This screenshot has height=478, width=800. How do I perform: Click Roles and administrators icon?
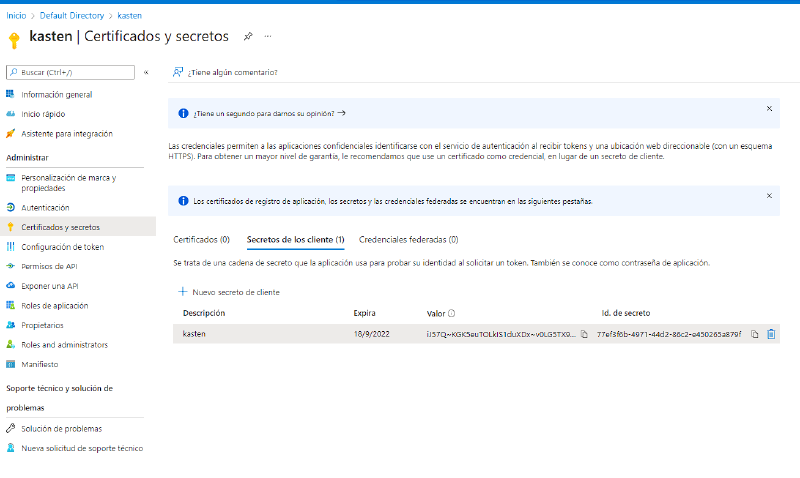(10, 344)
